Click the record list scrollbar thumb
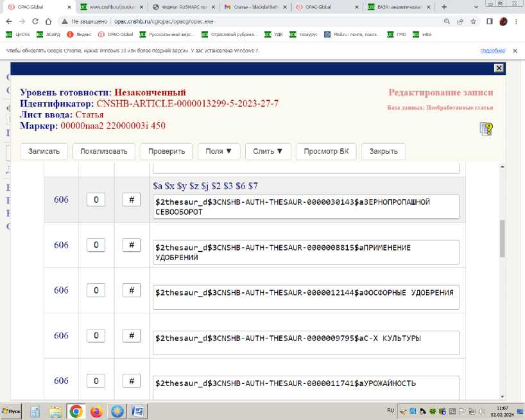Viewport: 525px width, 420px height. [x=503, y=238]
